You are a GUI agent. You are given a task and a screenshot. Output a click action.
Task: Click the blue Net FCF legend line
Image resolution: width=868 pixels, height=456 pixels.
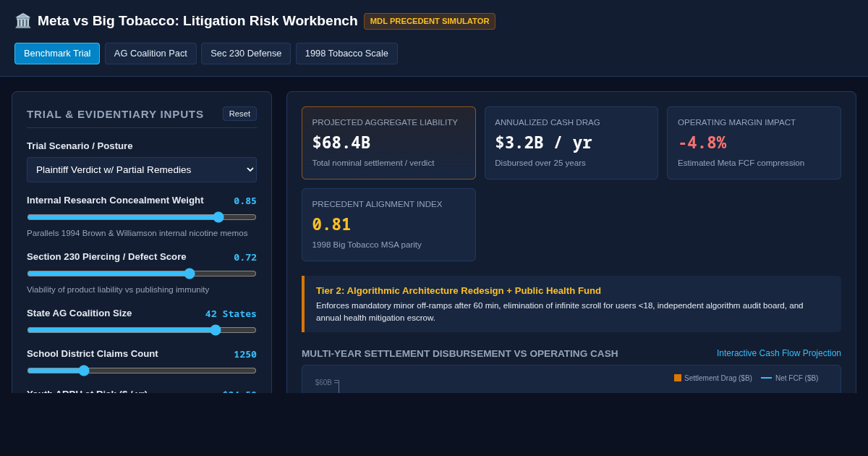766,378
